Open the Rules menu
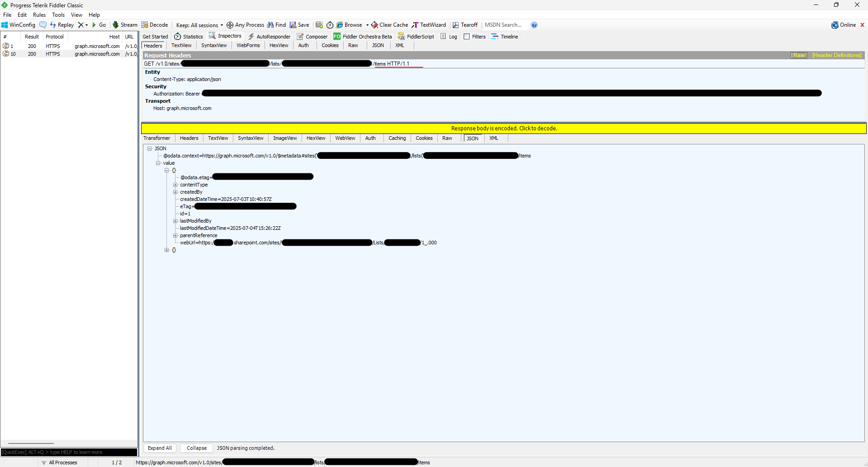868x467 pixels. 39,14
